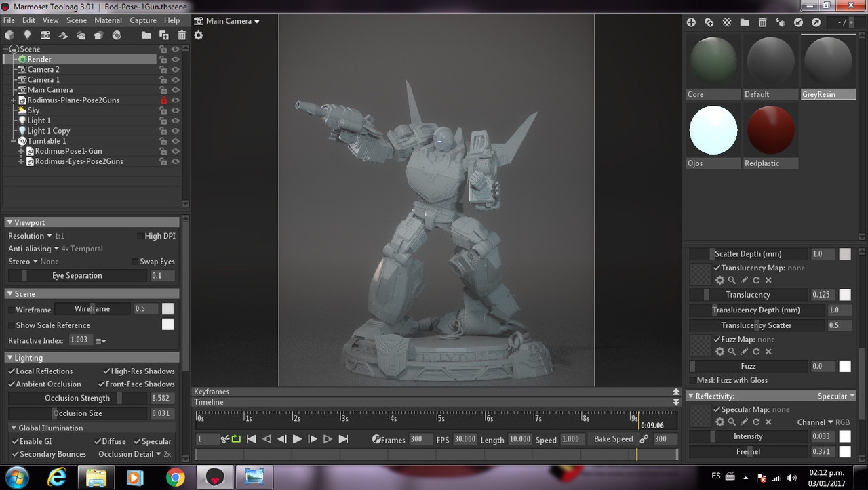The width and height of the screenshot is (868, 490).
Task: Open Occlusion Detail dropdown
Action: [130, 455]
